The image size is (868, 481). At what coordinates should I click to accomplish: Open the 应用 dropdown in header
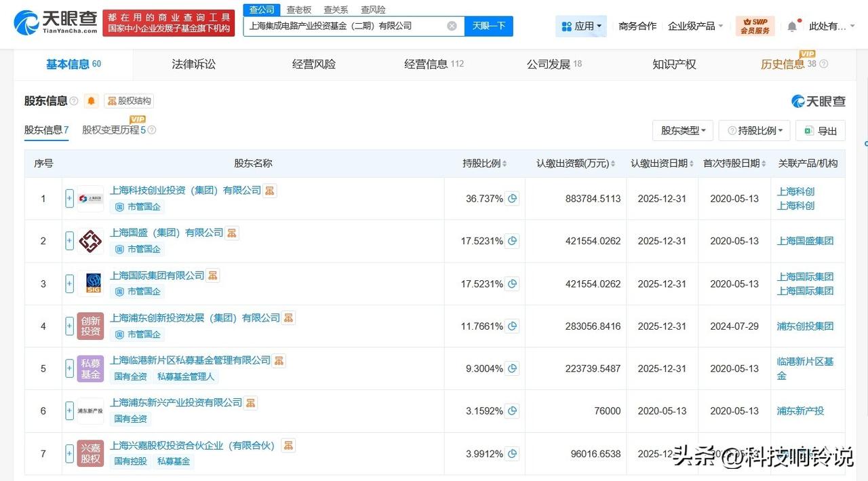point(581,26)
